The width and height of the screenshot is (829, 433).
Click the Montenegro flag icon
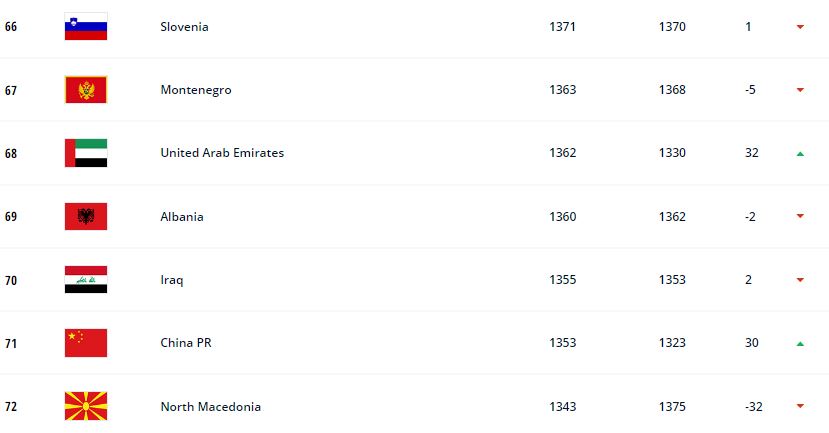click(86, 89)
